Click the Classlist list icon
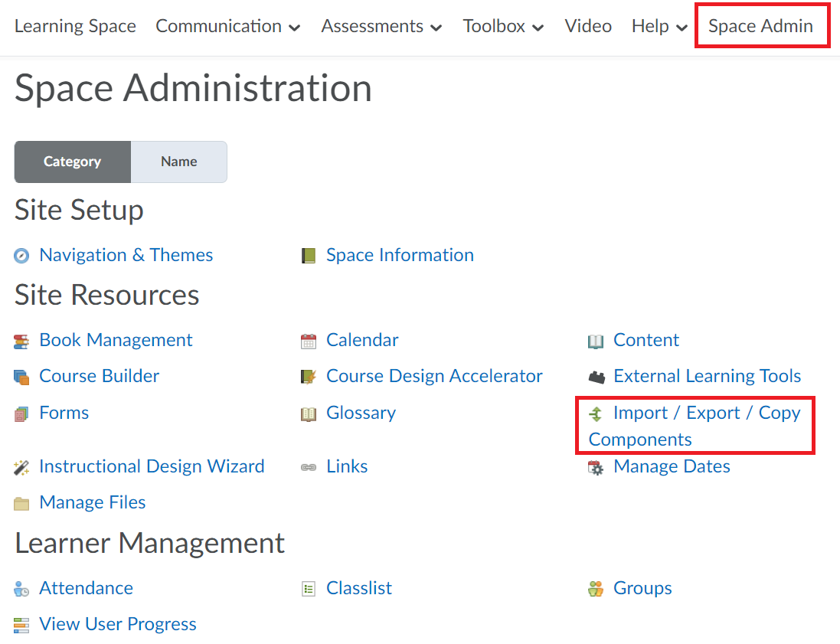This screenshot has width=840, height=644. [309, 590]
